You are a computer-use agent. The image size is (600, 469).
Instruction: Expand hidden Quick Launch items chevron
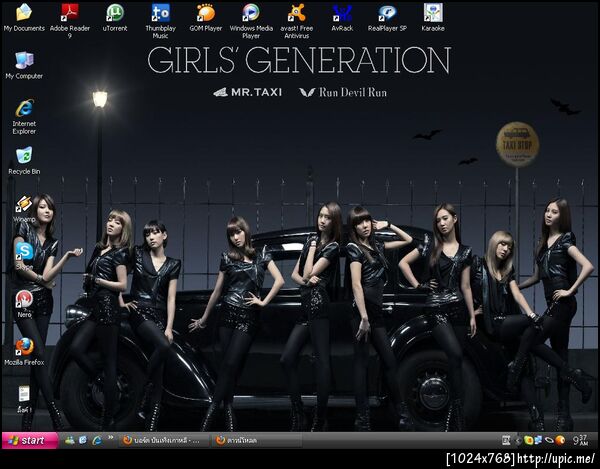[x=111, y=437]
